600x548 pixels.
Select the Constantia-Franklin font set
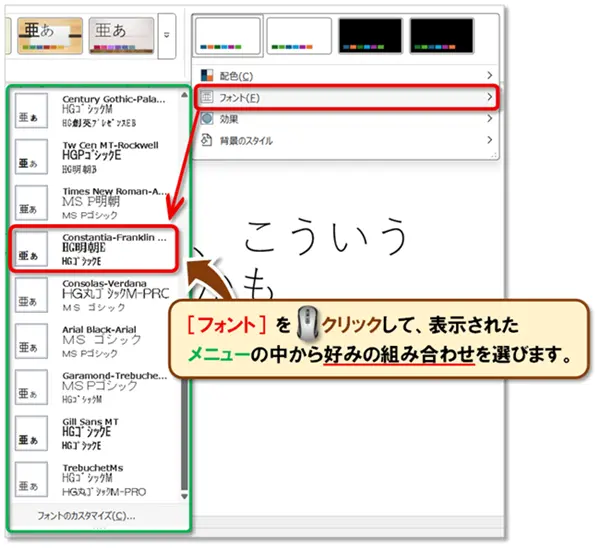[x=96, y=249]
